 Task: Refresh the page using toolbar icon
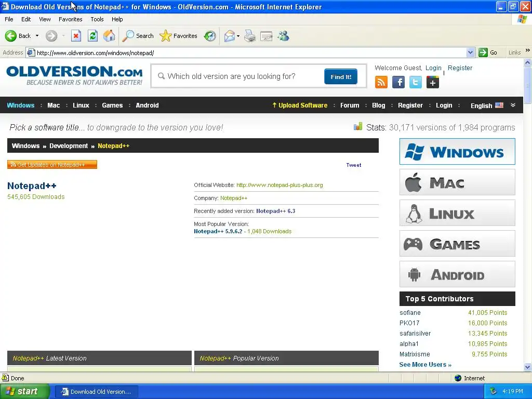[x=92, y=36]
